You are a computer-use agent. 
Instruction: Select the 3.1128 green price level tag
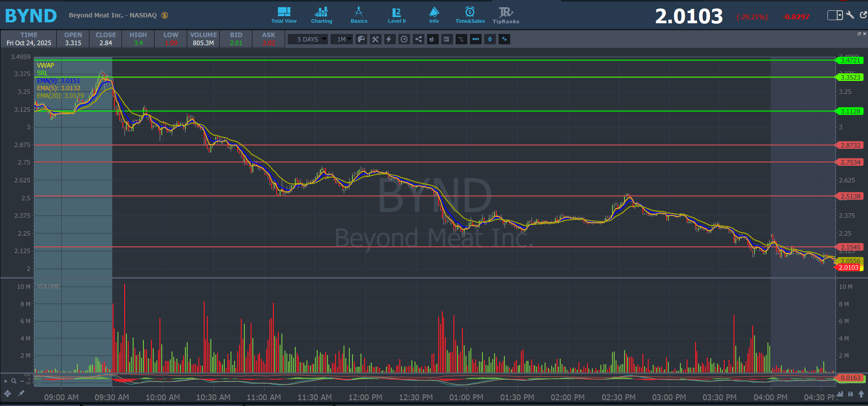[x=850, y=111]
